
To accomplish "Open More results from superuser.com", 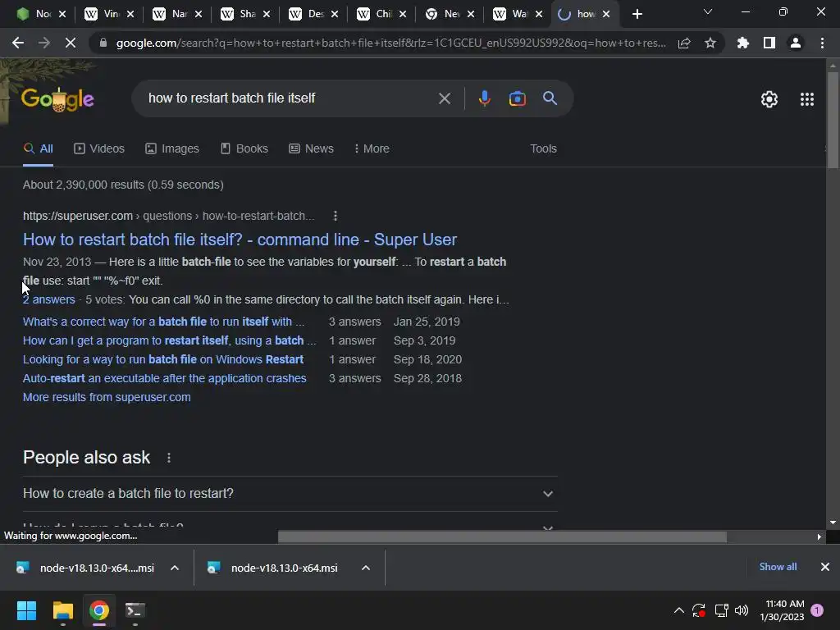I will click(107, 397).
